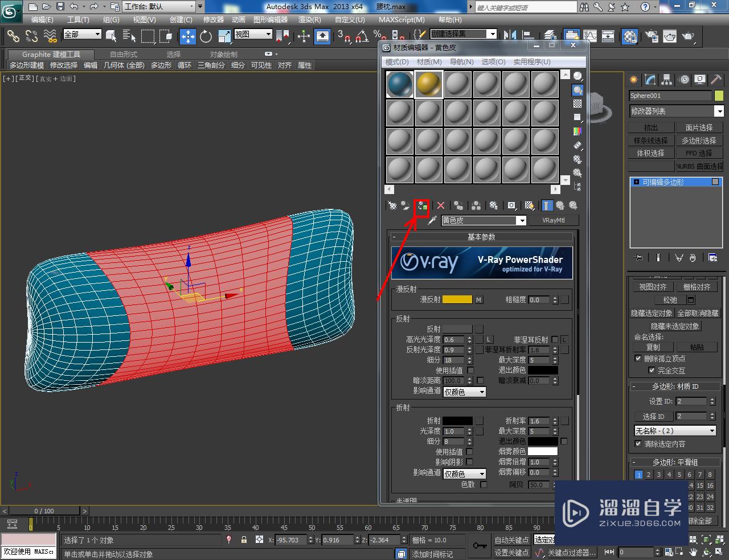Click Assign Material to Selection icon

point(422,206)
